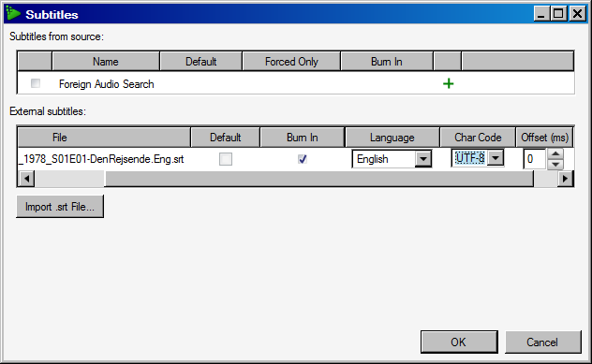Confirm with the OK button

(459, 342)
